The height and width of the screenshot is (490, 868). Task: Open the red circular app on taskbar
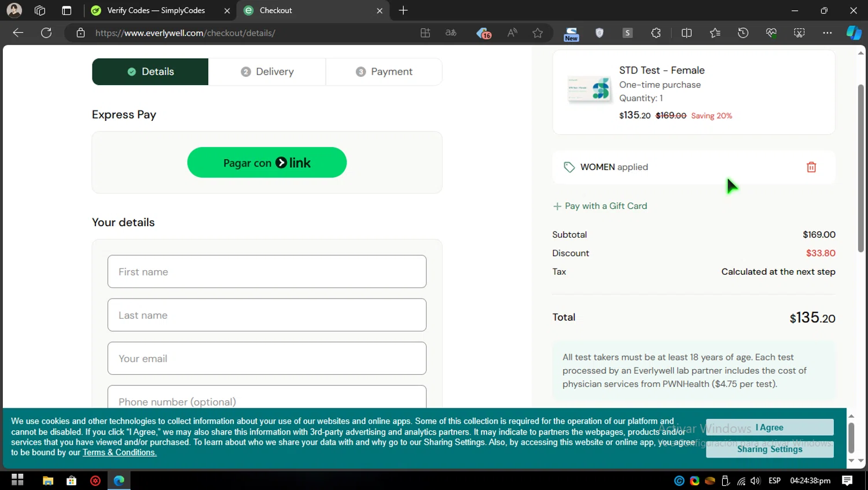95,480
